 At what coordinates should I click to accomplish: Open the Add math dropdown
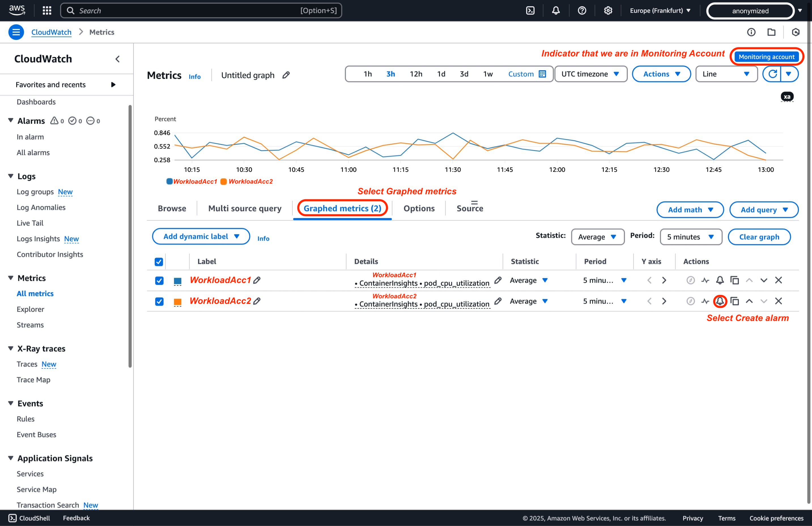pyautogui.click(x=690, y=210)
